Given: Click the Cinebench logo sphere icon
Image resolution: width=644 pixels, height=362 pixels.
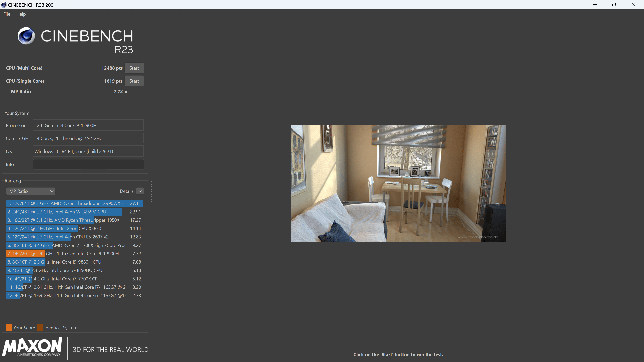Looking at the screenshot, I should tap(26, 36).
